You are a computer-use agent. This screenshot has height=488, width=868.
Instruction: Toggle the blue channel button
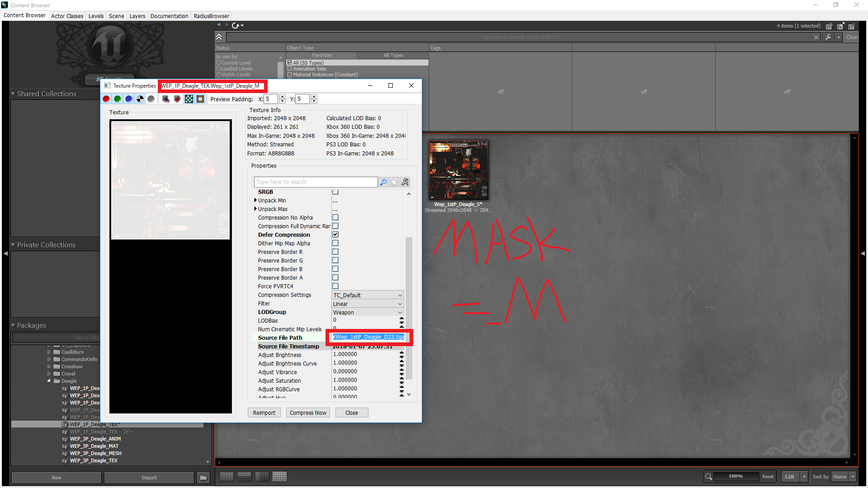pos(129,99)
